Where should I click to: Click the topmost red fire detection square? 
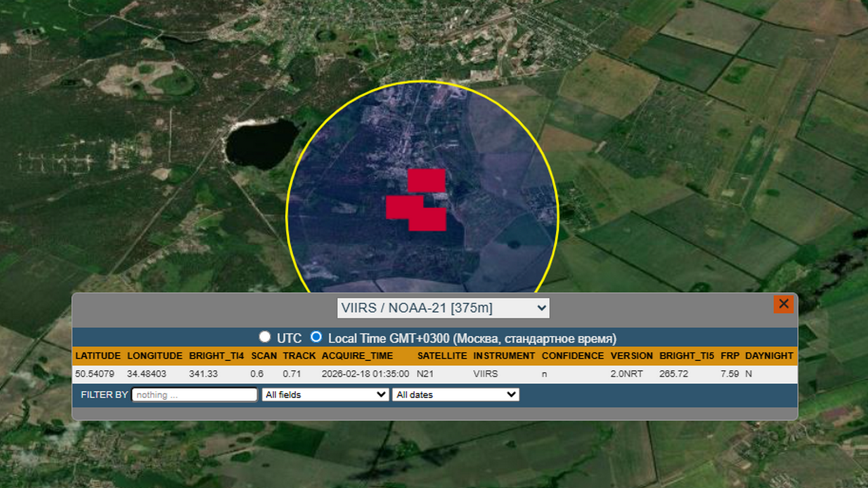pyautogui.click(x=427, y=180)
